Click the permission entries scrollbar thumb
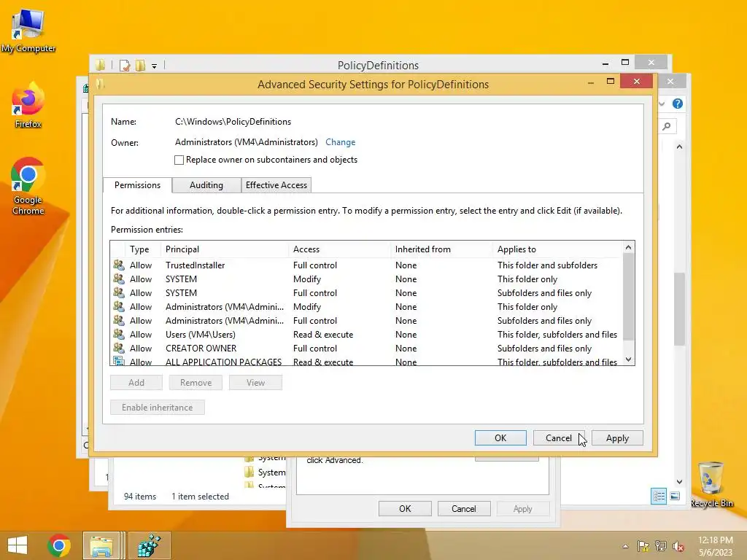The height and width of the screenshot is (560, 747). pos(628,297)
